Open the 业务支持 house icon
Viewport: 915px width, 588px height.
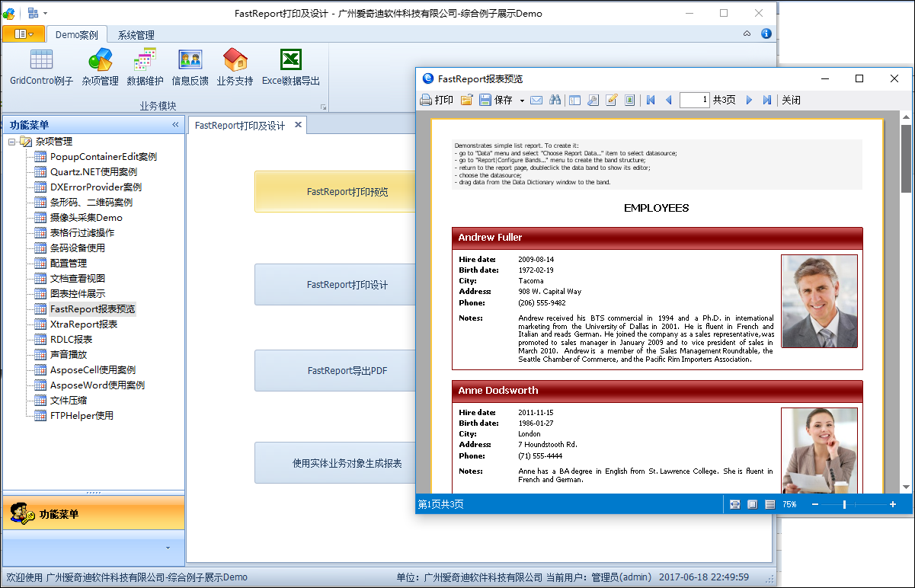235,59
